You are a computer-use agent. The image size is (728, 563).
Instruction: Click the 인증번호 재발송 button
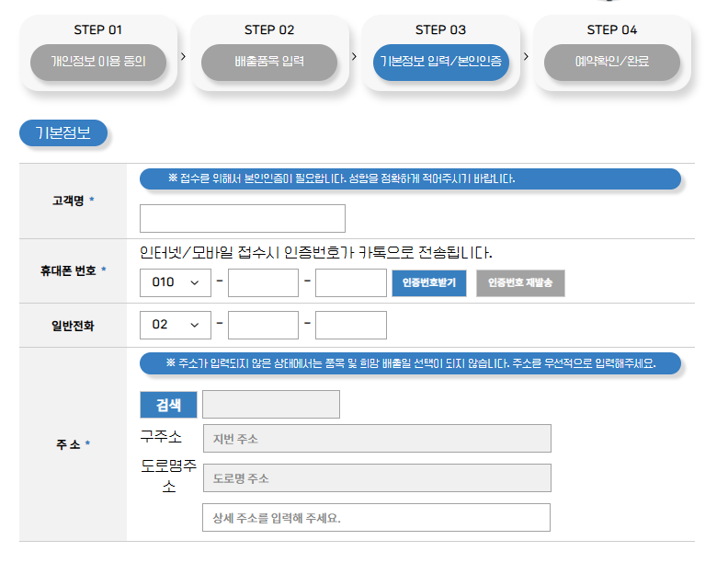(520, 283)
